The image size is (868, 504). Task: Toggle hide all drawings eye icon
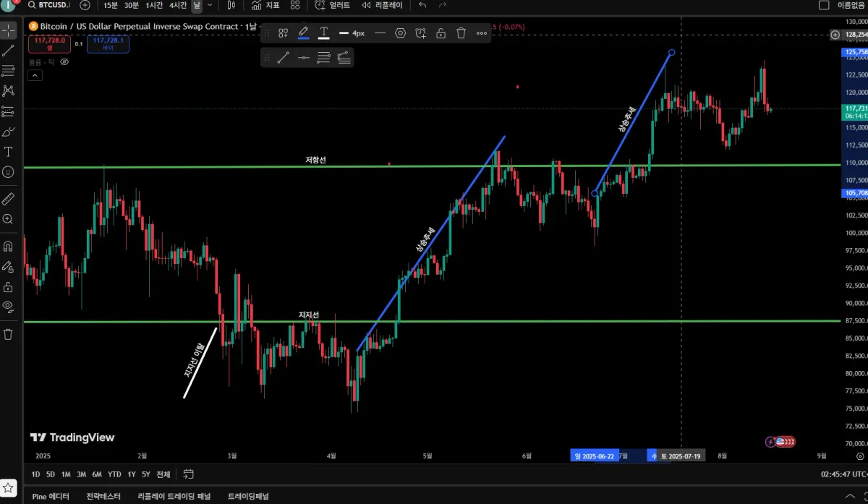(x=9, y=307)
